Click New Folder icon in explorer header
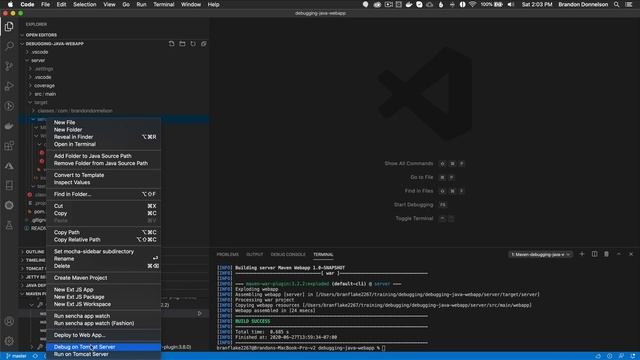The width and height of the screenshot is (640, 360). tap(182, 44)
